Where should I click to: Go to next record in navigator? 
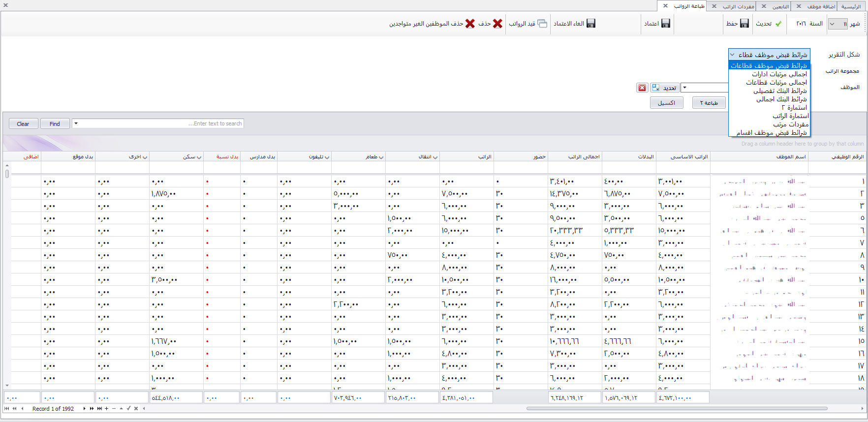click(x=84, y=409)
